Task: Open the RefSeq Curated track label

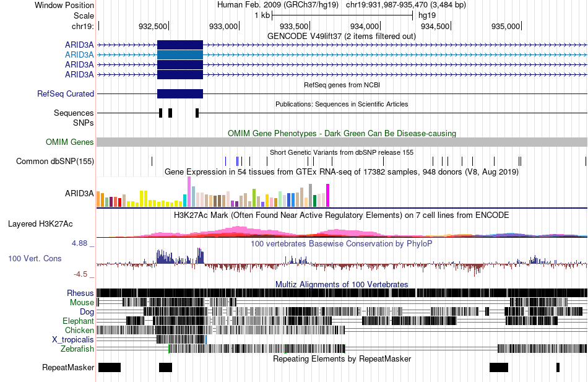Action: pos(66,94)
